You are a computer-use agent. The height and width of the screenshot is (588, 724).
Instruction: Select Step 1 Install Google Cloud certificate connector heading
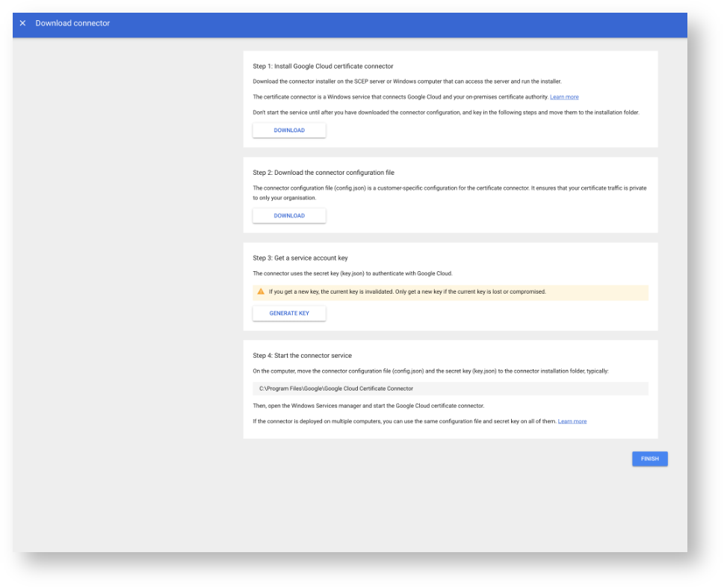[x=323, y=66]
